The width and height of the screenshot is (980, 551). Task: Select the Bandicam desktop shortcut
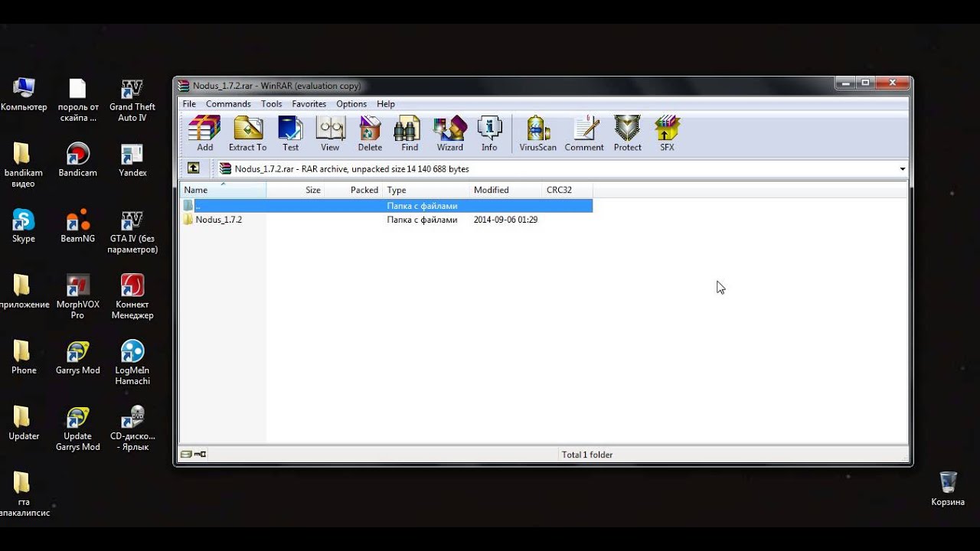[77, 159]
